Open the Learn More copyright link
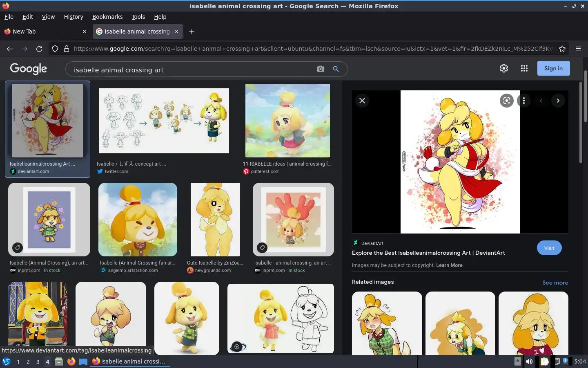Viewport: 588px width, 368px height. coord(449,265)
